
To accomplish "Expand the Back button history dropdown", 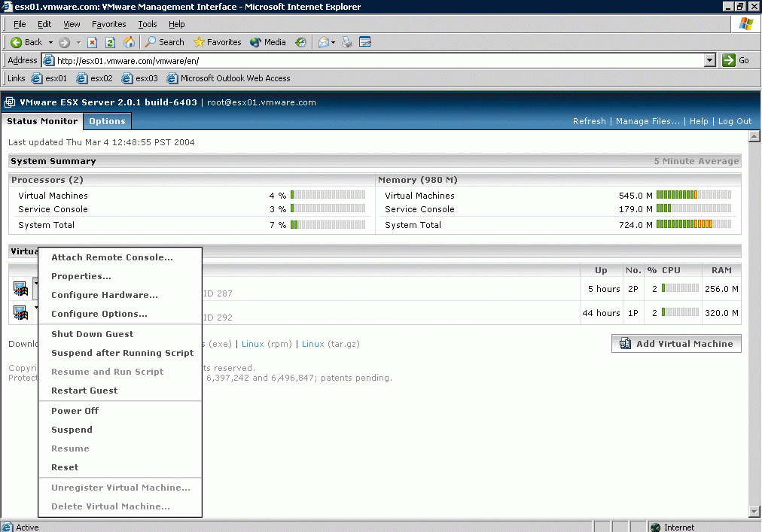I will [x=51, y=42].
